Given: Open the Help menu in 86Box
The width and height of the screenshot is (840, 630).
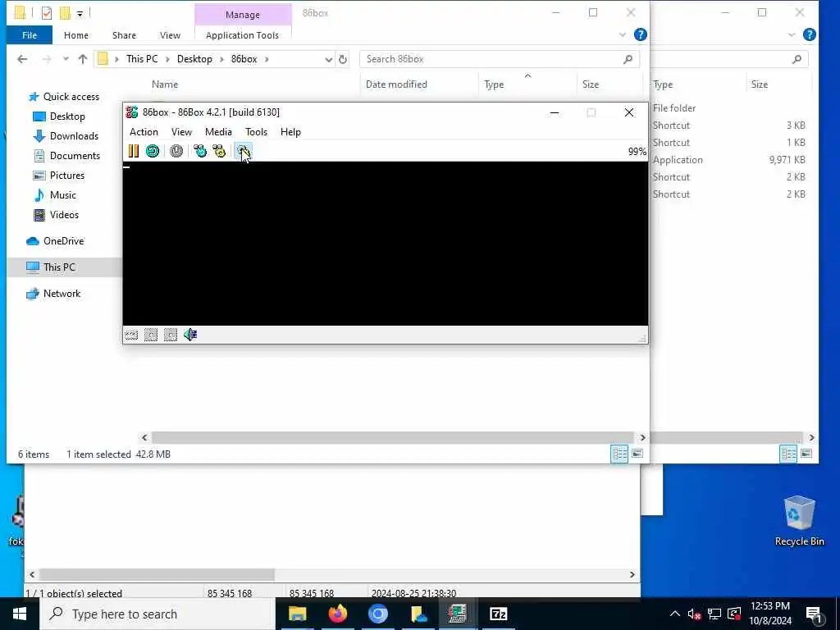Looking at the screenshot, I should click(x=290, y=132).
